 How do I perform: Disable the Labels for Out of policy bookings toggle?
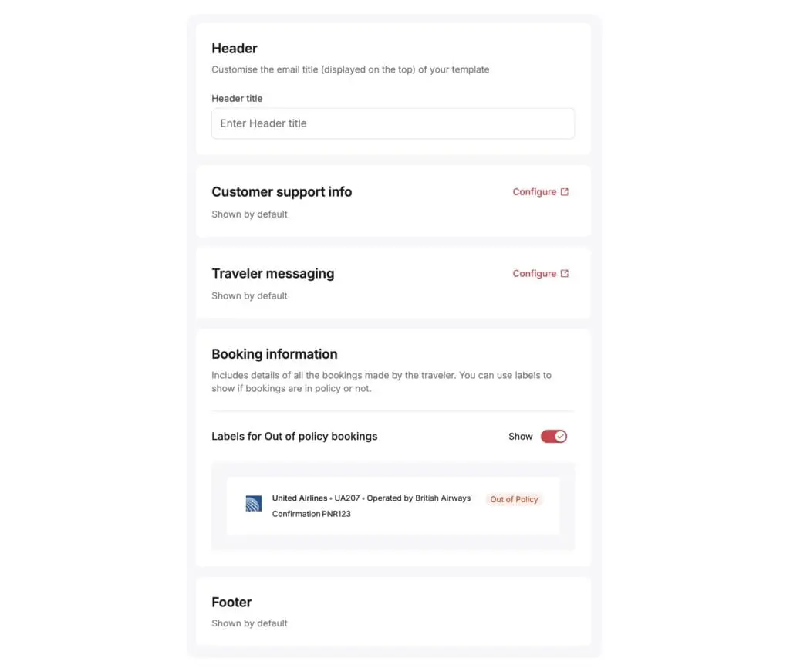[x=553, y=436]
